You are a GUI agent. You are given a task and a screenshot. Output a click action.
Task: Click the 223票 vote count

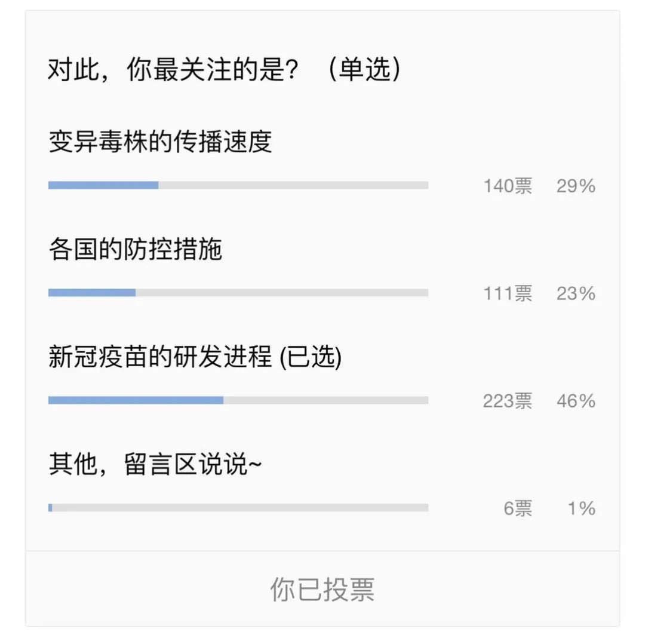507,401
